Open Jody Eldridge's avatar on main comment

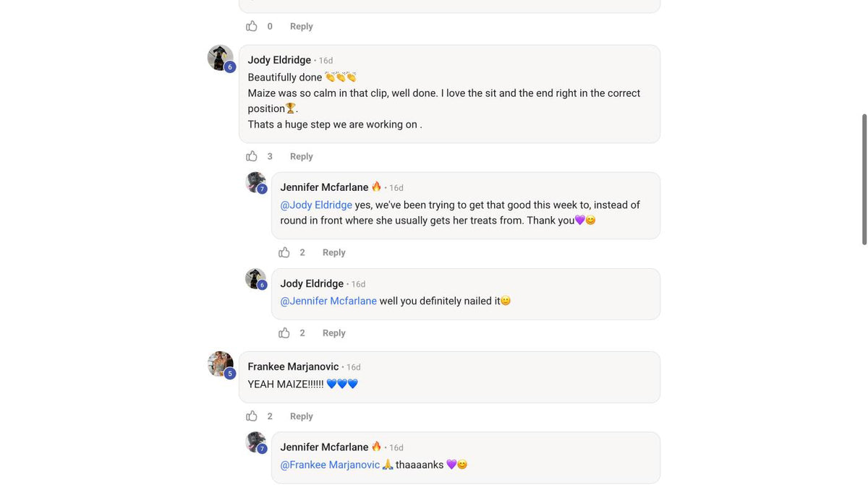coord(221,58)
